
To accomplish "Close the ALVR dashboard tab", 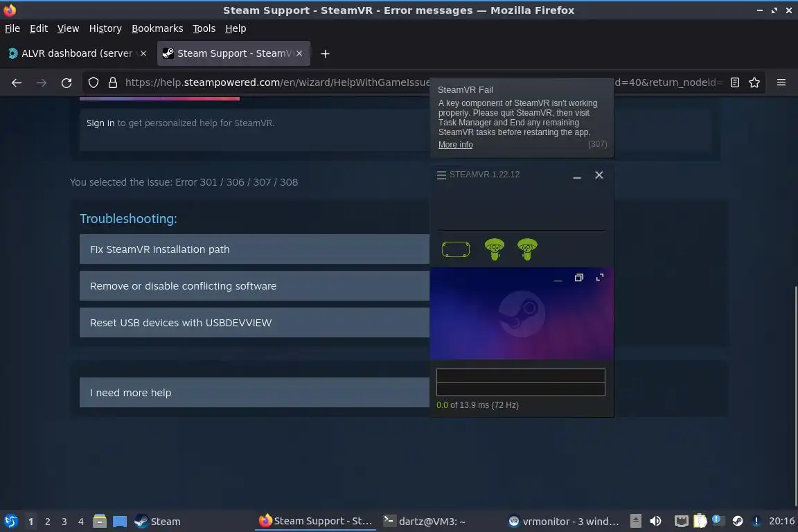I will point(143,53).
